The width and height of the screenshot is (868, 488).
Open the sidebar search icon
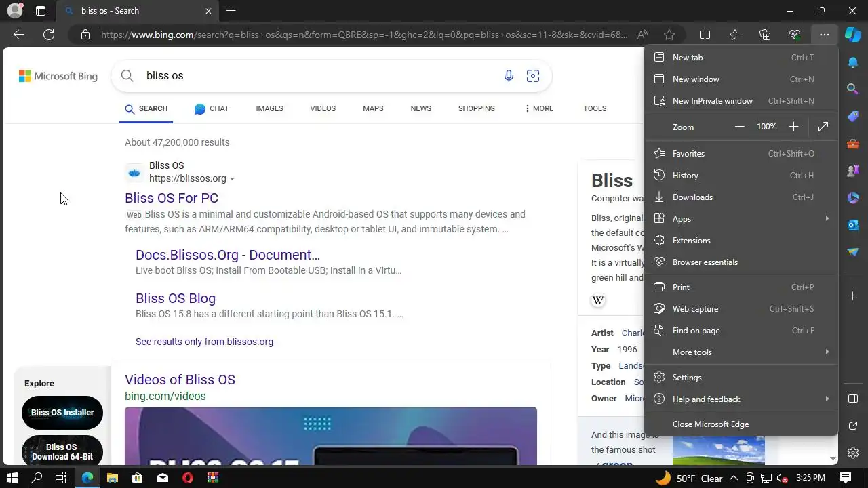pos(853,89)
